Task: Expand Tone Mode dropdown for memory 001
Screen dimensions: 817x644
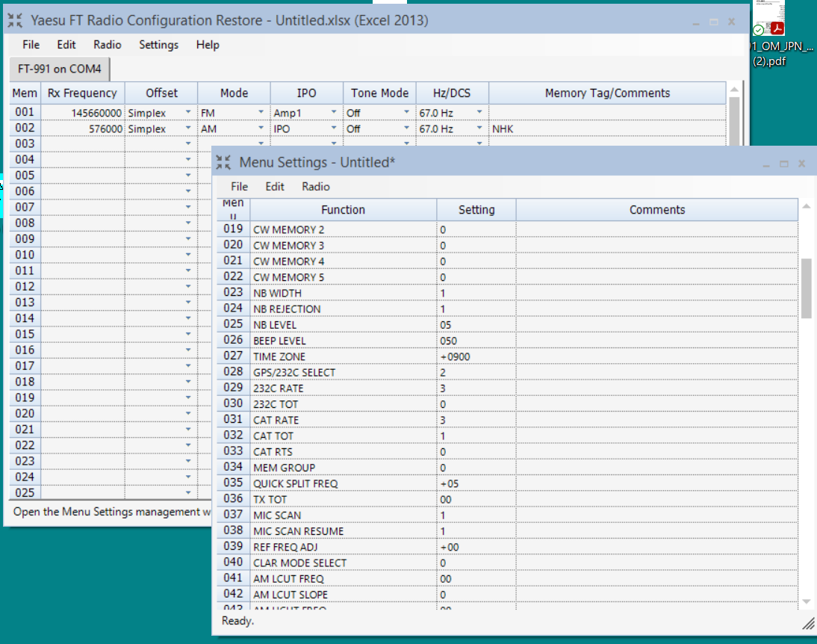Action: (x=406, y=113)
